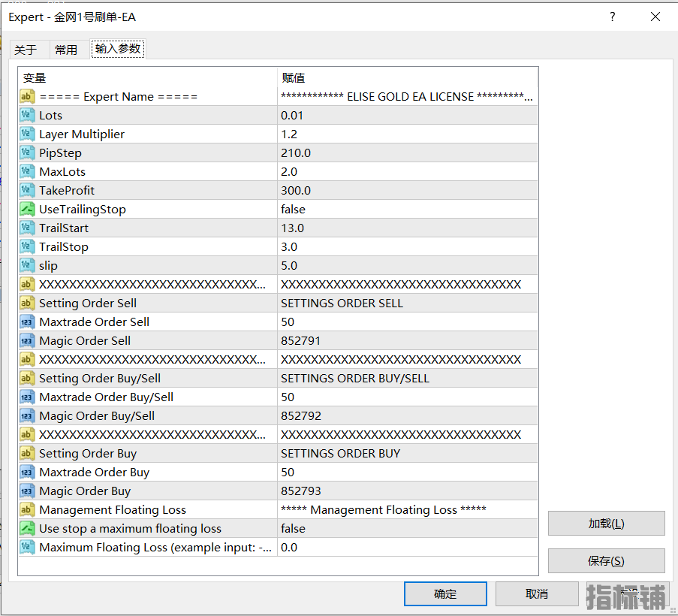Click the 赋值 column header
The width and height of the screenshot is (678, 616).
(x=407, y=78)
